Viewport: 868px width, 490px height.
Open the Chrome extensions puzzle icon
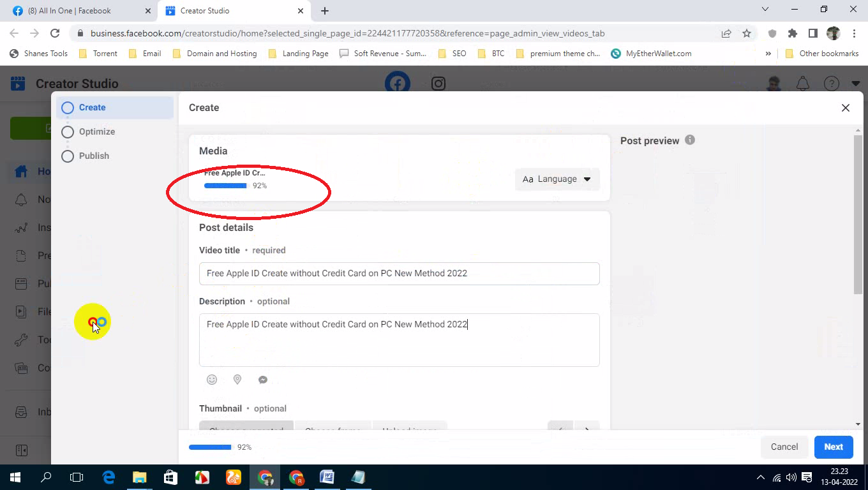(793, 33)
